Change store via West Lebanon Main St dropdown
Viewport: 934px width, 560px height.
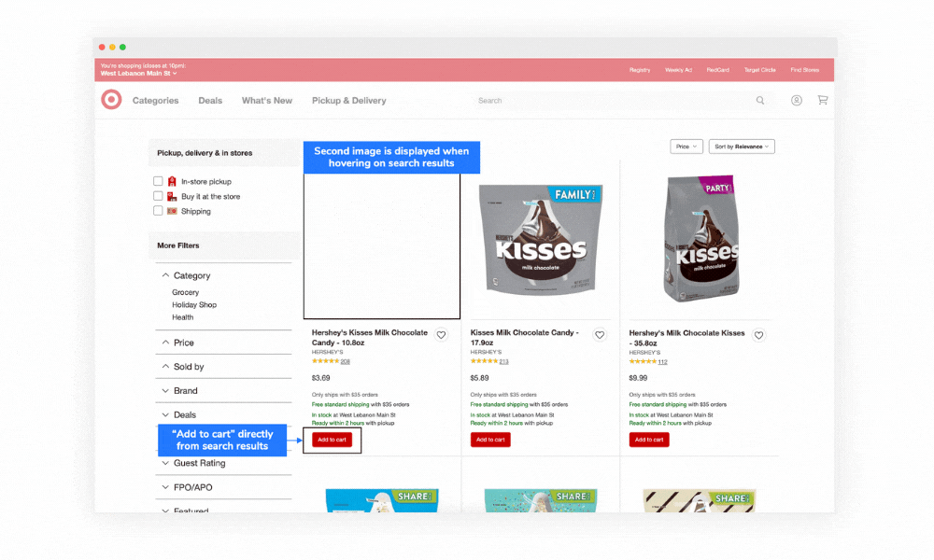coord(138,73)
